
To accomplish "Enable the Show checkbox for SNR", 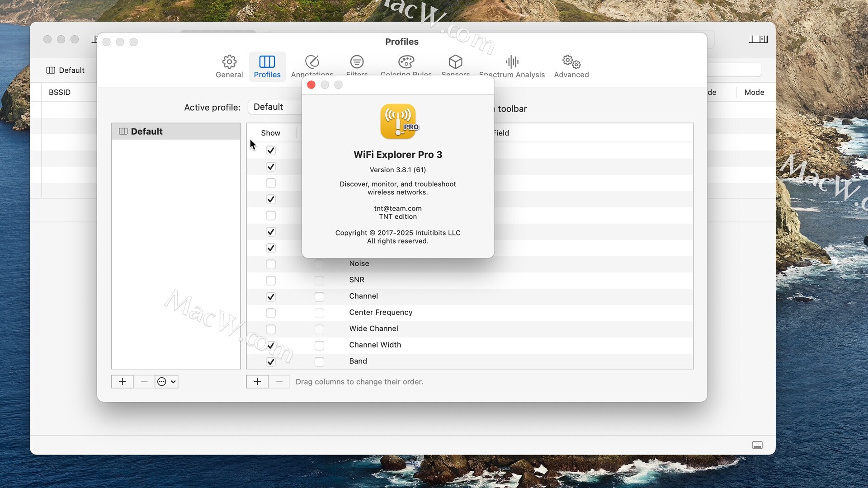I will [271, 281].
